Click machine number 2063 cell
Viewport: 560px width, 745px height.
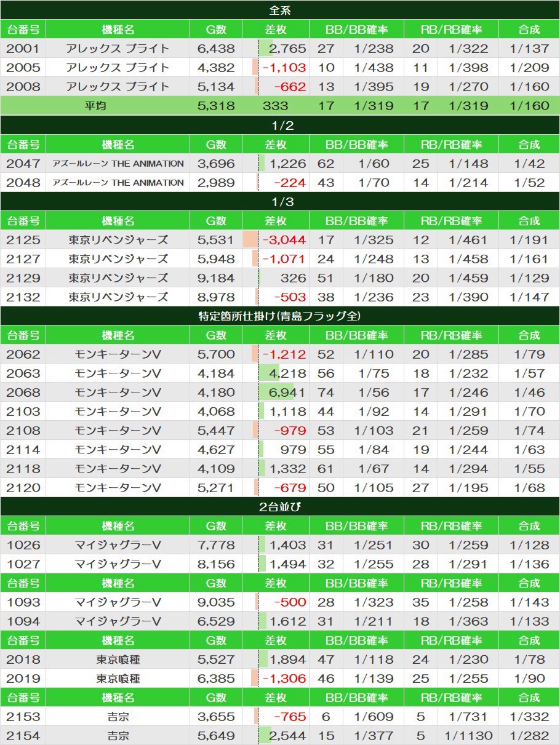click(x=23, y=373)
